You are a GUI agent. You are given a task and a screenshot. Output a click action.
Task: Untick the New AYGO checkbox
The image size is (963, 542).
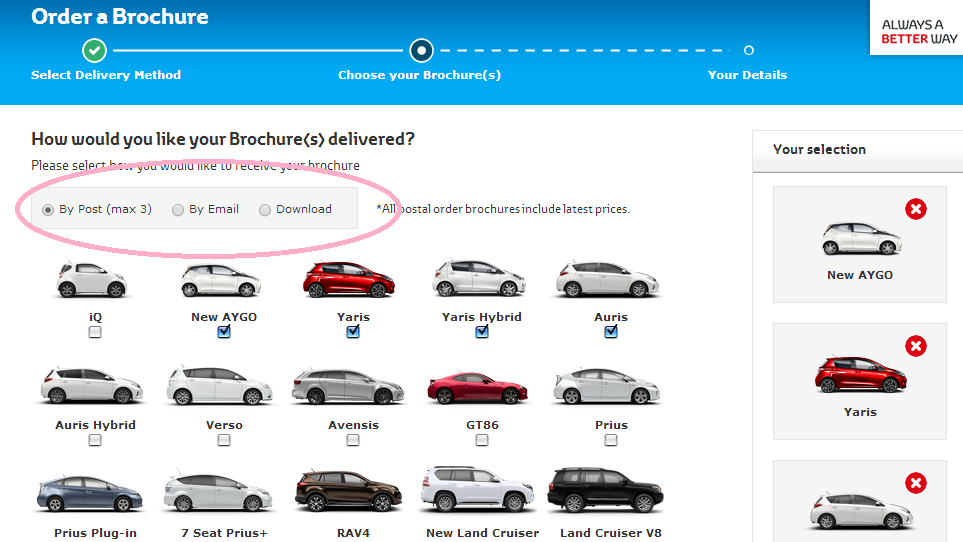coord(224,332)
